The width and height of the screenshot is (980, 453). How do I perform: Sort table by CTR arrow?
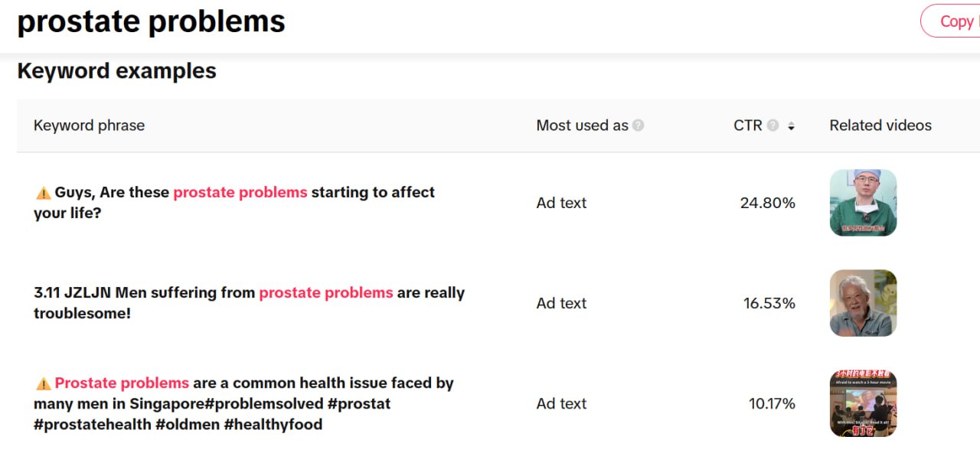[x=791, y=126]
